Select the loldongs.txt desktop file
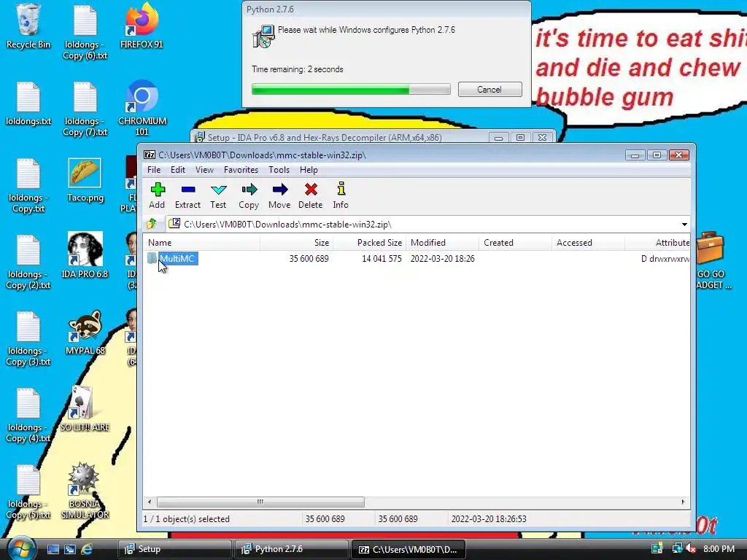747x560 pixels. [x=28, y=104]
